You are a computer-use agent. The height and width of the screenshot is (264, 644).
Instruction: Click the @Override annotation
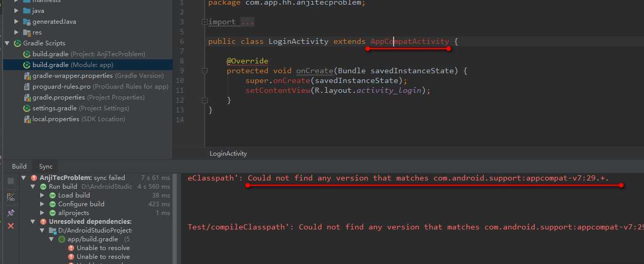click(247, 61)
